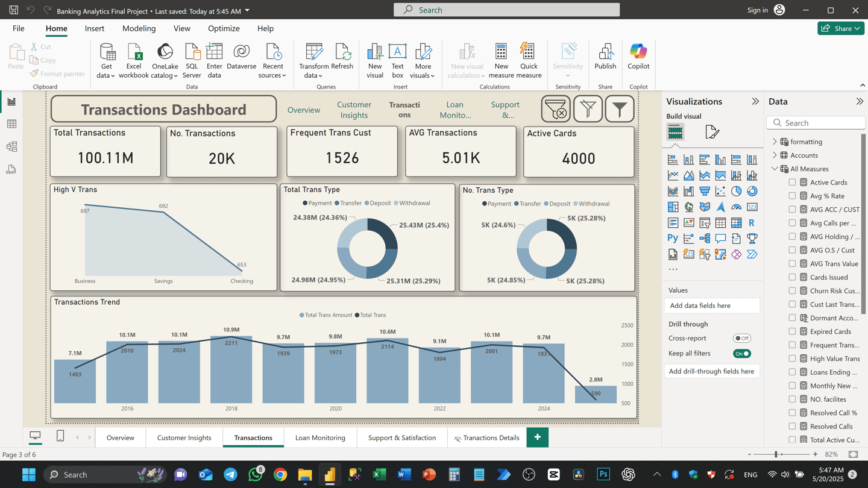The height and width of the screenshot is (488, 868).
Task: Choose the Line chart visualization
Action: click(x=673, y=175)
